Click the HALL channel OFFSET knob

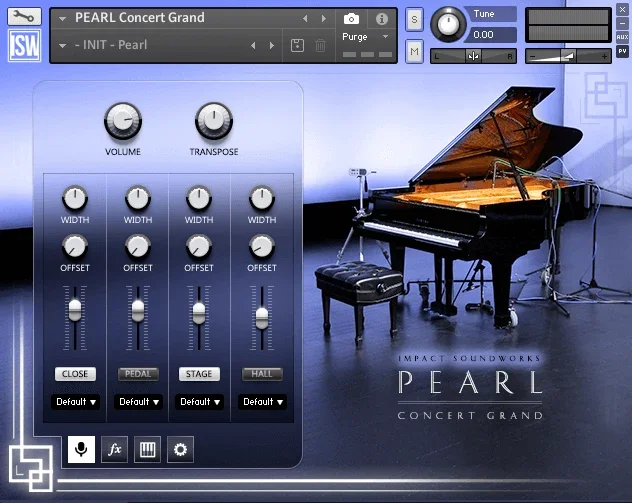[x=262, y=246]
